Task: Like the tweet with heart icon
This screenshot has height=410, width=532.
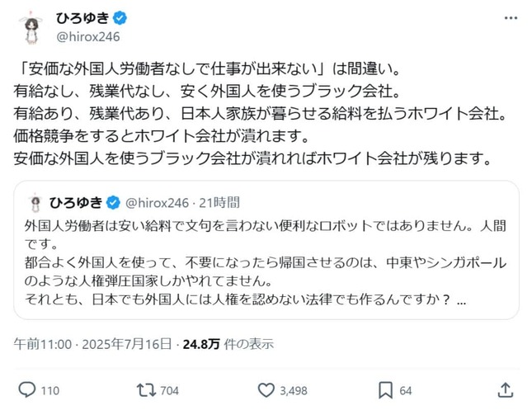Action: tap(266, 389)
